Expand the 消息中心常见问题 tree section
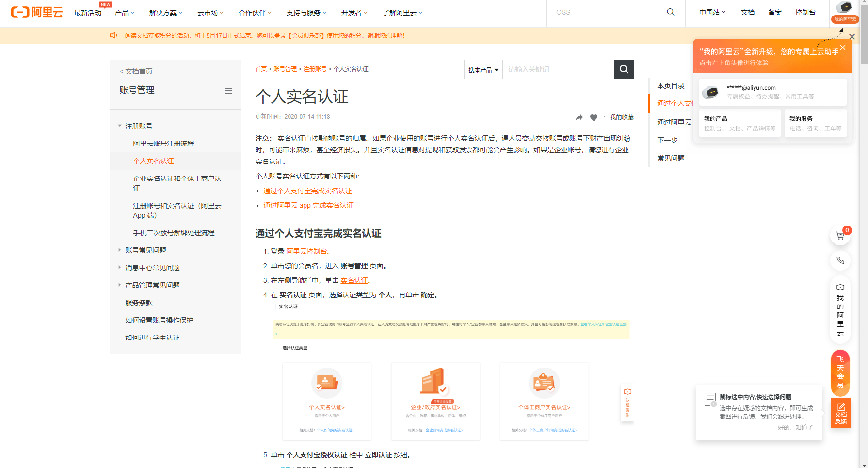 click(120, 267)
